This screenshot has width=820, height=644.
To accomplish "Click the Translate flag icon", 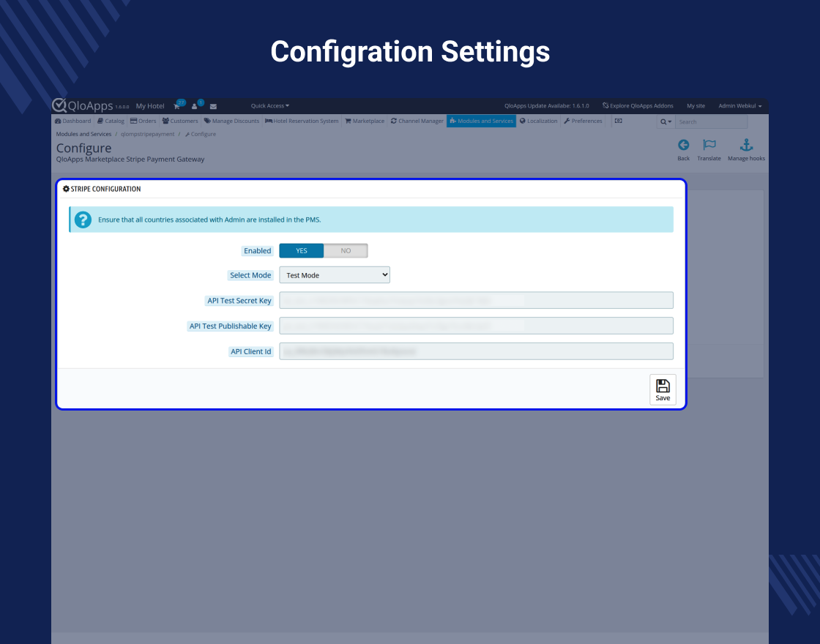I will (x=709, y=145).
